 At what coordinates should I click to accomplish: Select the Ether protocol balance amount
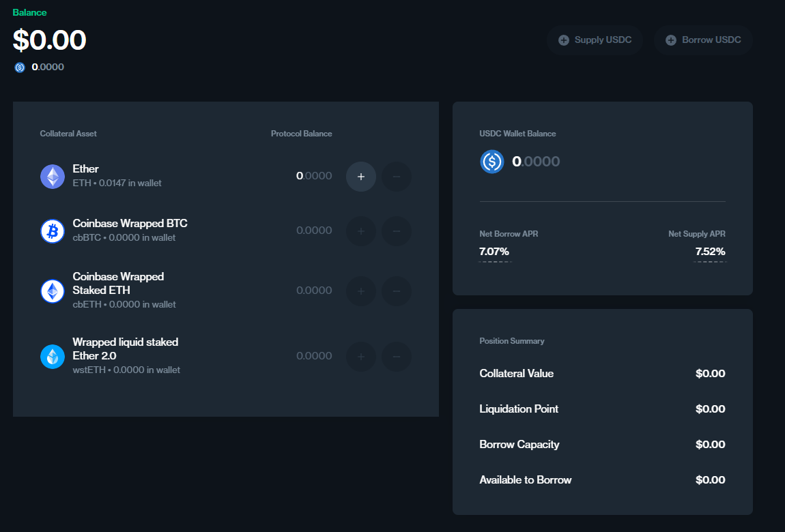314,176
